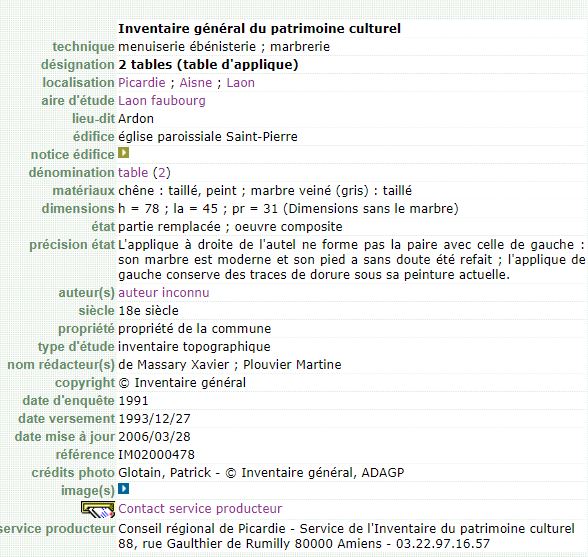Open the Laon faubourg study area link

click(x=162, y=101)
